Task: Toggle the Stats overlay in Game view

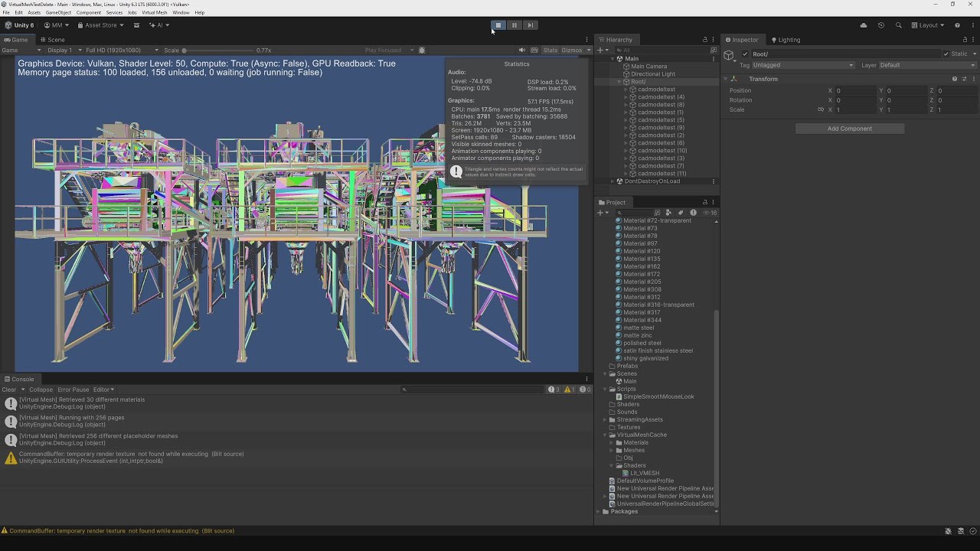Action: (x=550, y=51)
